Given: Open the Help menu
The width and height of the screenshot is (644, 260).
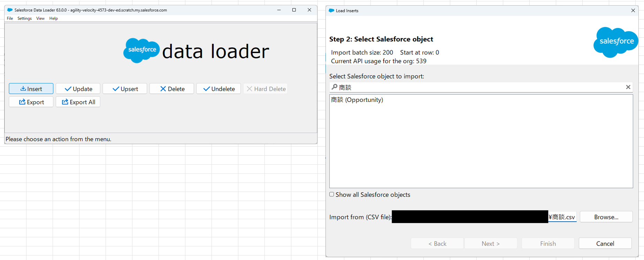Looking at the screenshot, I should (53, 18).
